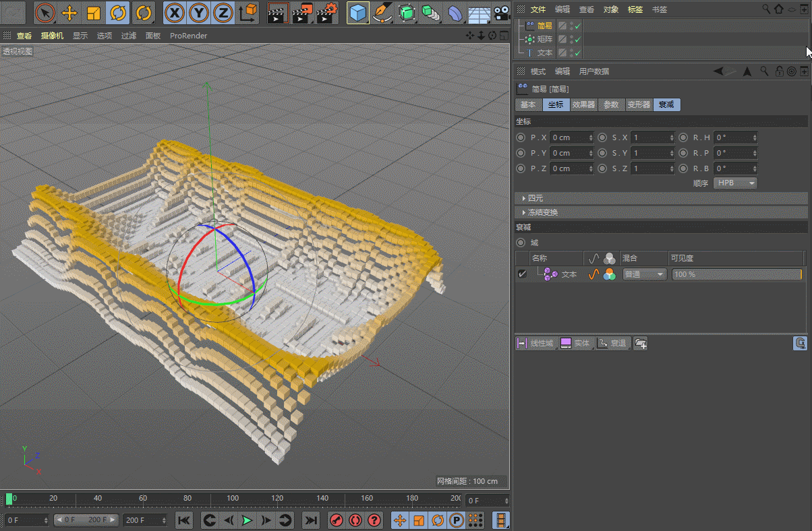Open render settings clapperboard with gear
Viewport: 812px width, 531px height.
click(x=327, y=12)
